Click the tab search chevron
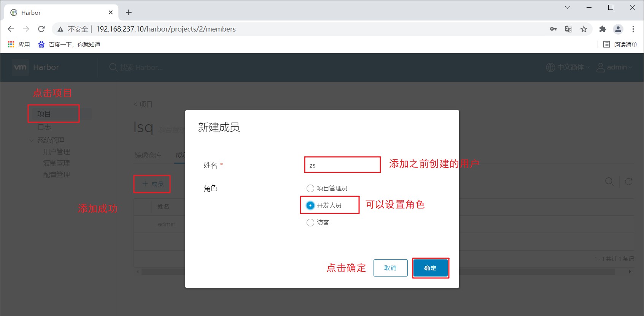 click(x=567, y=8)
